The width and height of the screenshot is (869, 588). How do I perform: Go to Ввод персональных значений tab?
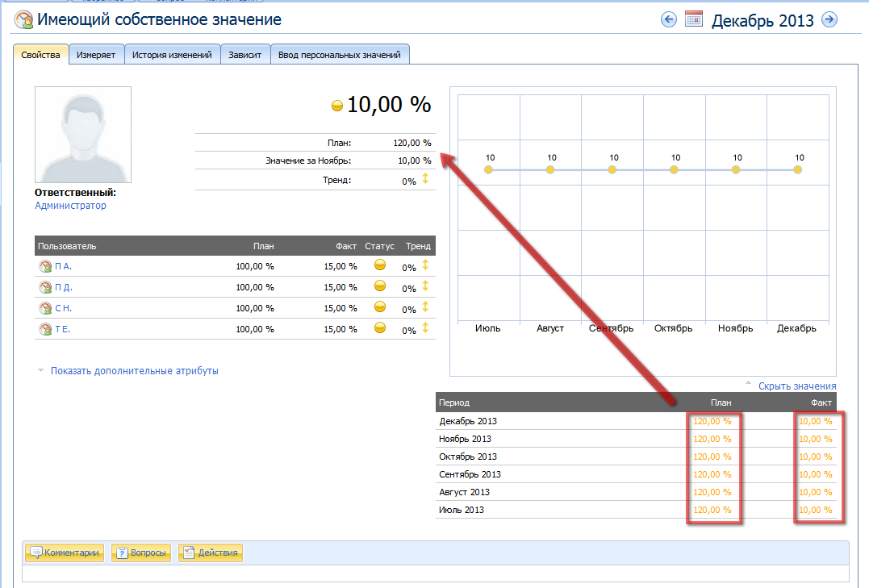coord(340,55)
